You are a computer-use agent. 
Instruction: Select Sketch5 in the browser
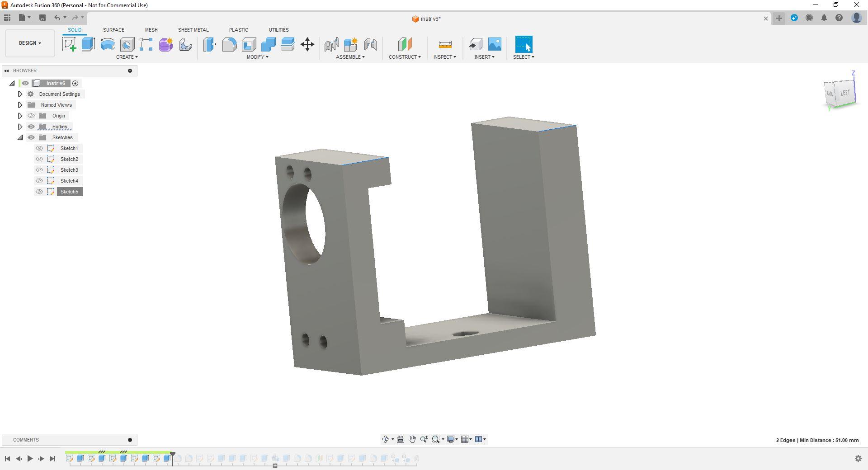[x=69, y=192]
